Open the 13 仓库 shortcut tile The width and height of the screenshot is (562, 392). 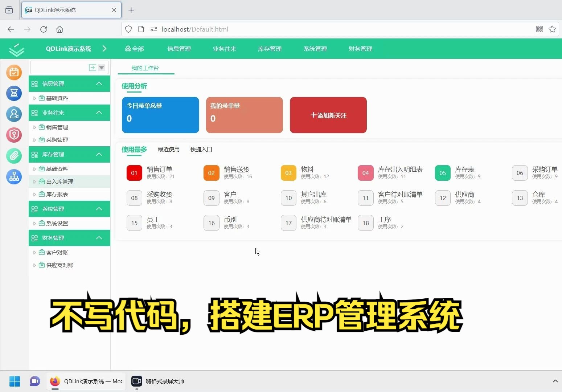point(535,198)
